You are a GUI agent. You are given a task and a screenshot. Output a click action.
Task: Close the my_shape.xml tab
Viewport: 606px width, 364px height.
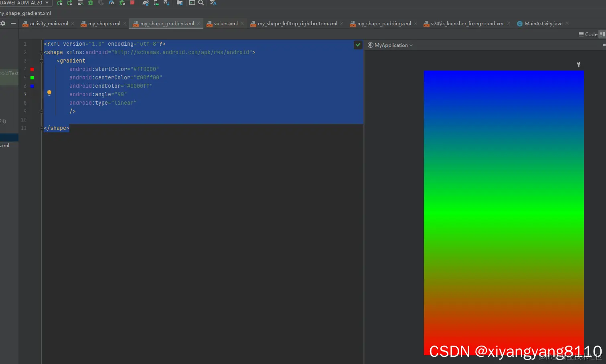125,23
